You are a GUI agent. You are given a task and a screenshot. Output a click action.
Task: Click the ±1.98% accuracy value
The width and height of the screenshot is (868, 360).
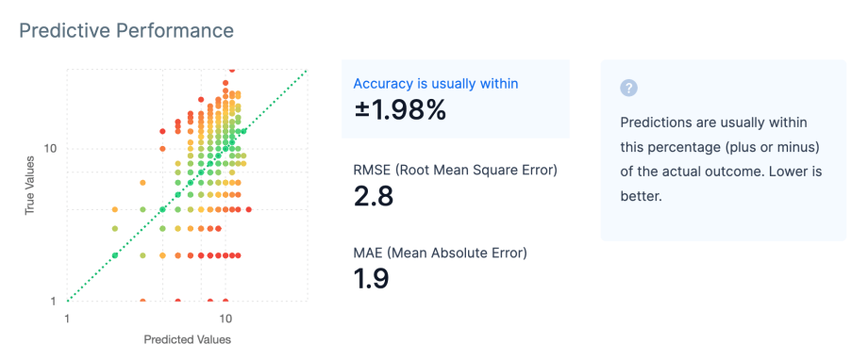click(x=400, y=111)
